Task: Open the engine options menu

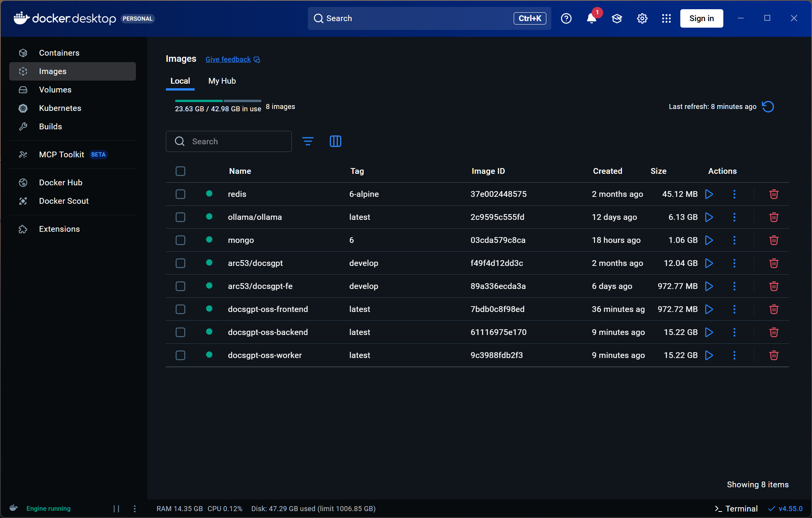Action: point(134,508)
